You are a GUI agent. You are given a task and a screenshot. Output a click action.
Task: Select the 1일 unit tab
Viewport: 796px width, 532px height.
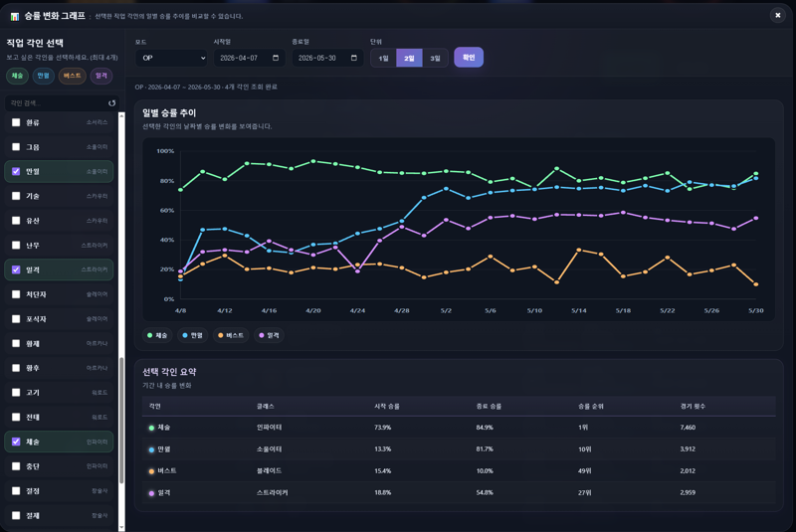(383, 59)
